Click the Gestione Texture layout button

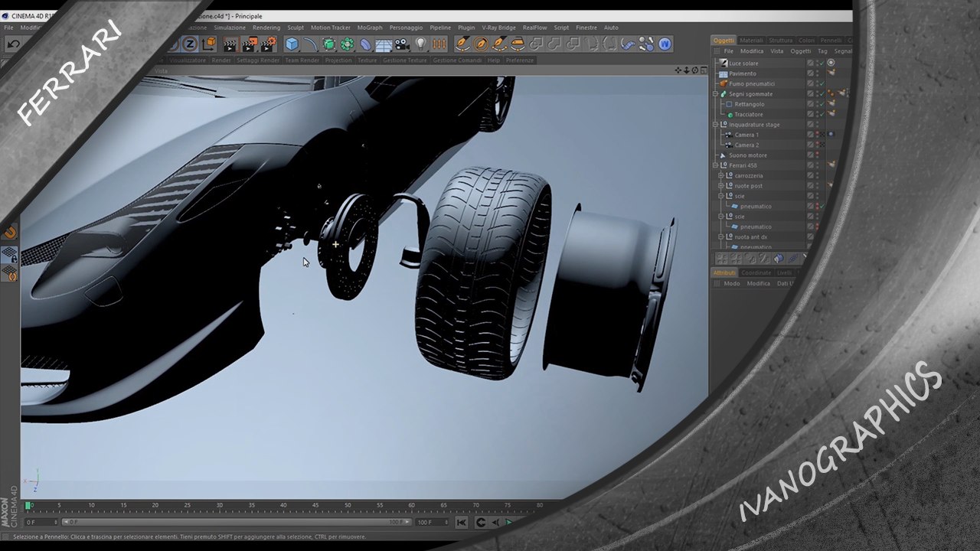405,60
